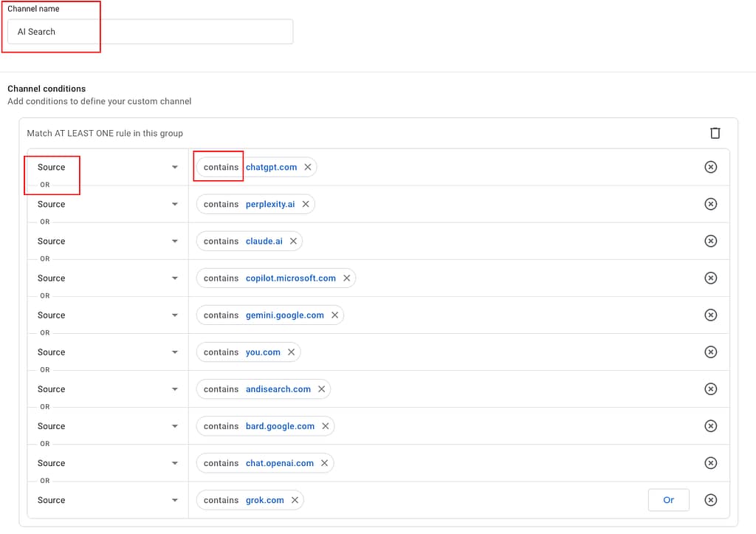Viewport: 756px width, 534px height.
Task: Open Source dropdown for you.com row
Action: click(x=108, y=352)
